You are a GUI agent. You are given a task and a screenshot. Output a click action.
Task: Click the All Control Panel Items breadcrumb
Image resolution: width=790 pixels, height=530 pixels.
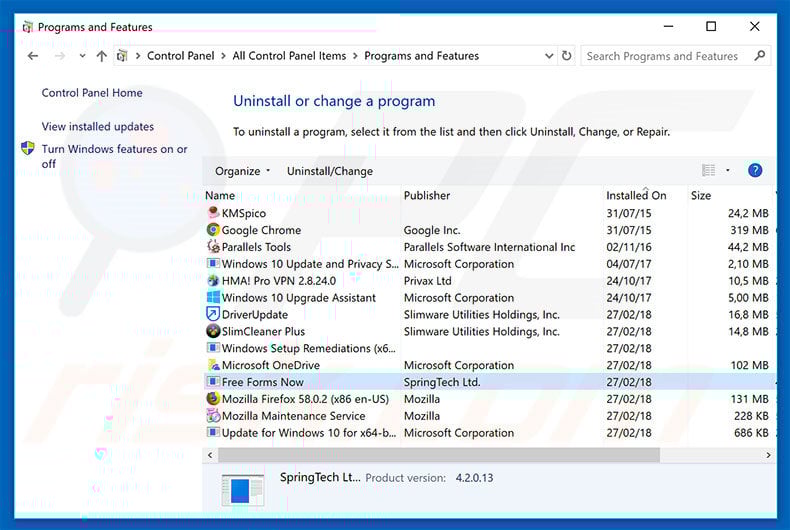click(x=289, y=56)
